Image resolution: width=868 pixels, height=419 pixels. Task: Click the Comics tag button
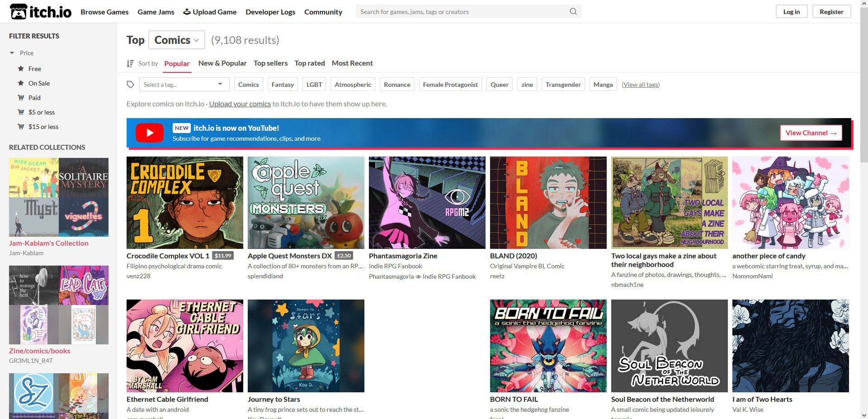pos(249,85)
